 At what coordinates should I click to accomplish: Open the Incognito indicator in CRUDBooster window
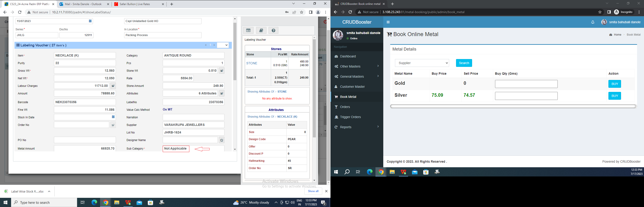coord(623,12)
